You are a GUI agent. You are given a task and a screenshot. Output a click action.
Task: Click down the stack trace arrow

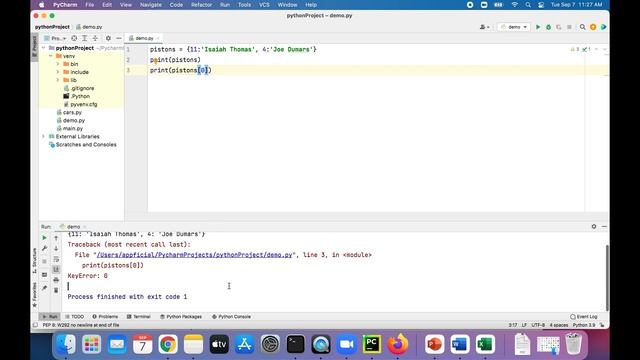click(x=56, y=249)
